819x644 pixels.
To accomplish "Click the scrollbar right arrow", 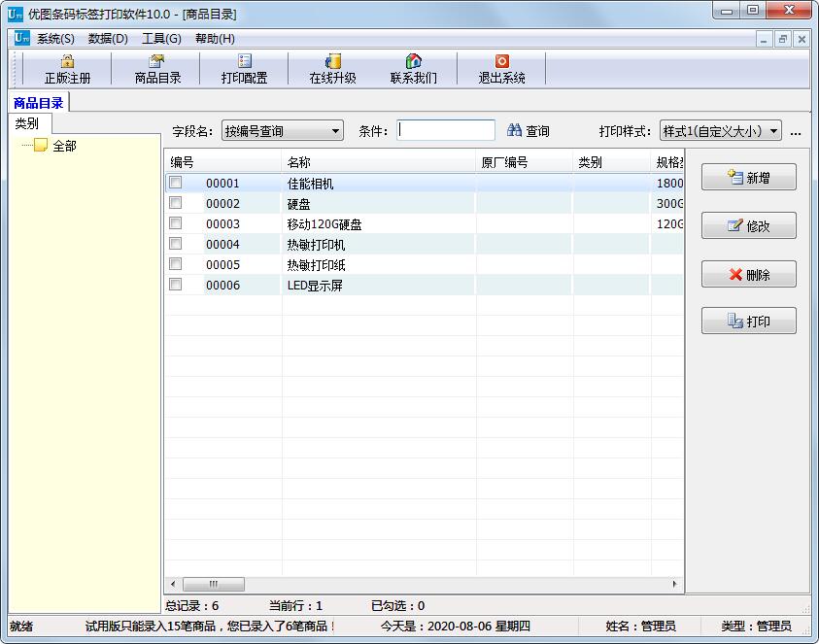I will pyautogui.click(x=674, y=584).
